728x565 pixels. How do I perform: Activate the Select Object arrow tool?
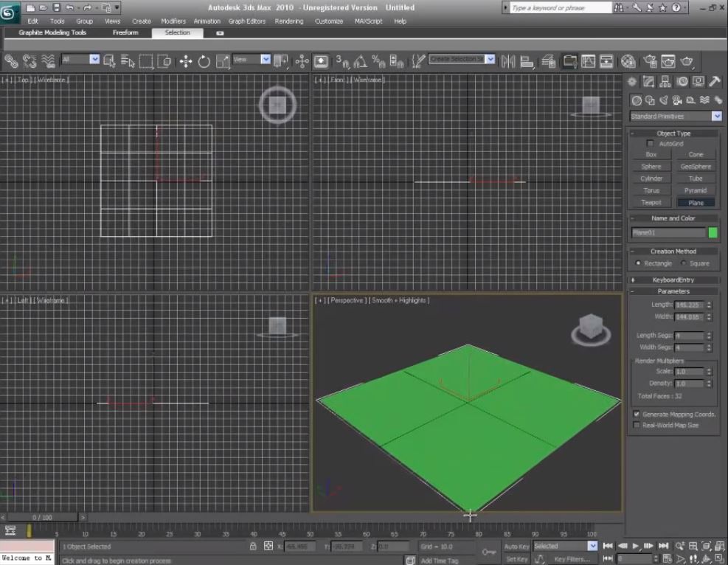coord(110,61)
